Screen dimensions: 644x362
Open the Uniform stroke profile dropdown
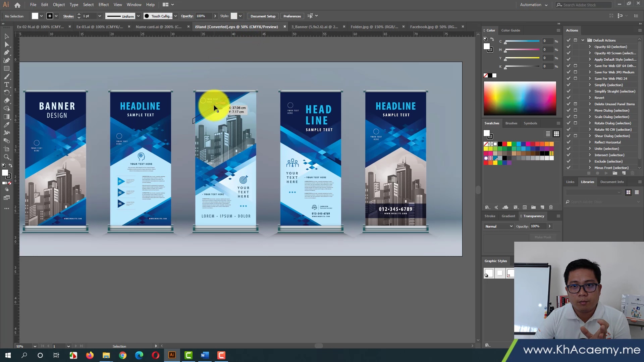point(138,16)
